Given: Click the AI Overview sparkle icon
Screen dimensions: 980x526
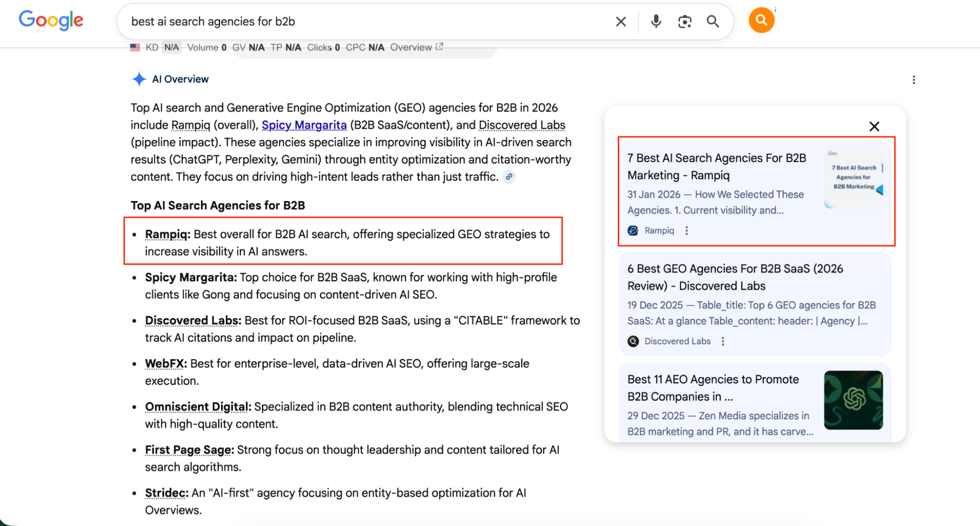Looking at the screenshot, I should (139, 79).
